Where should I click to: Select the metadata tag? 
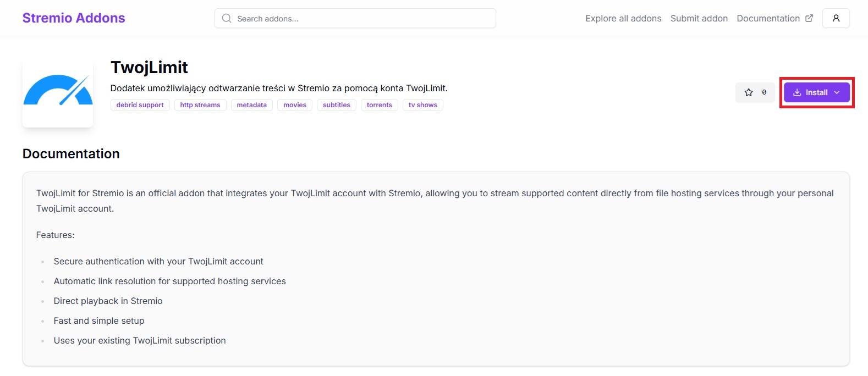(x=252, y=105)
